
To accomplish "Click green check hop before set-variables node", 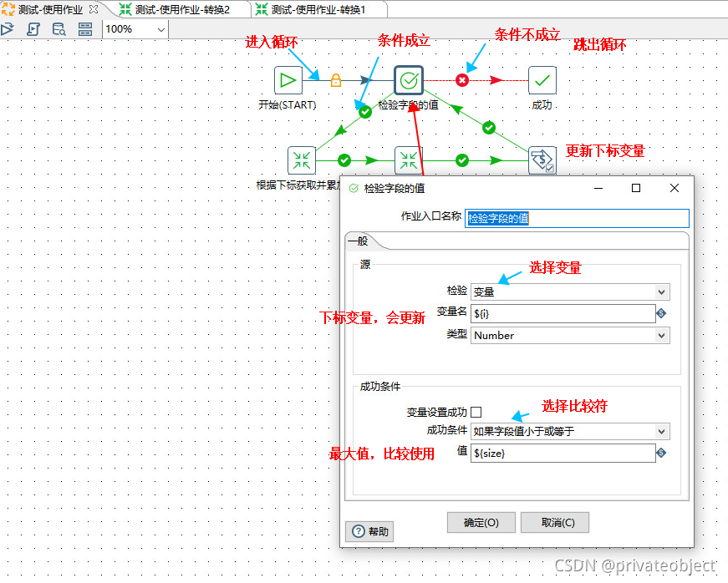I will point(462,160).
